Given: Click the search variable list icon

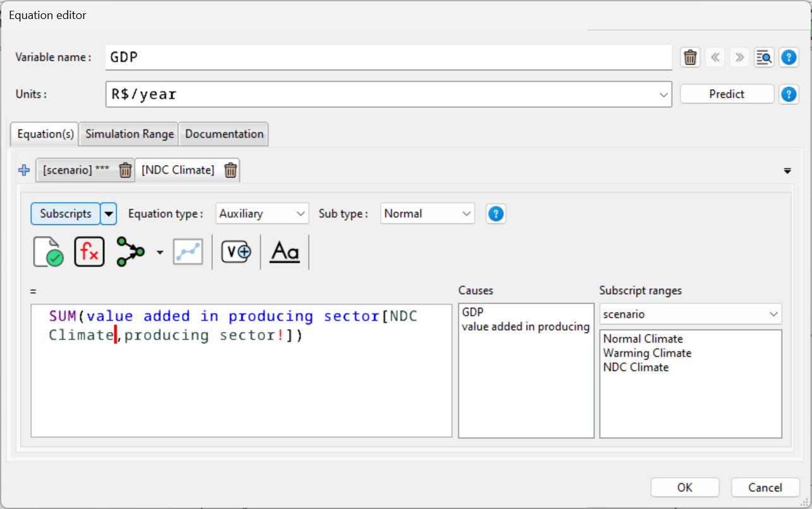Looking at the screenshot, I should 763,58.
